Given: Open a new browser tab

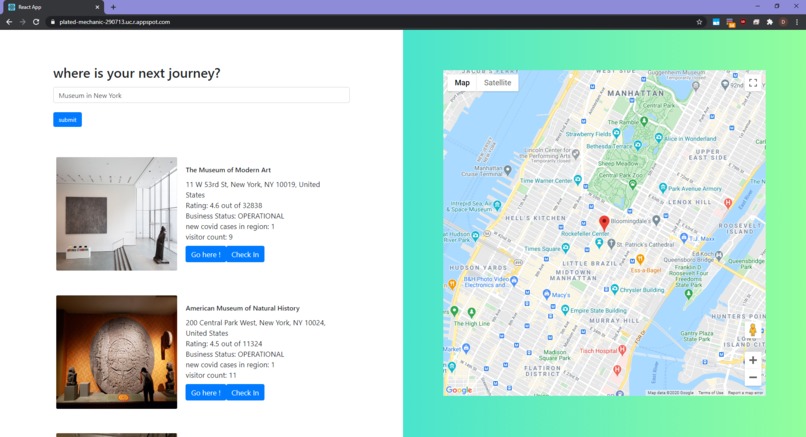Looking at the screenshot, I should click(x=113, y=7).
